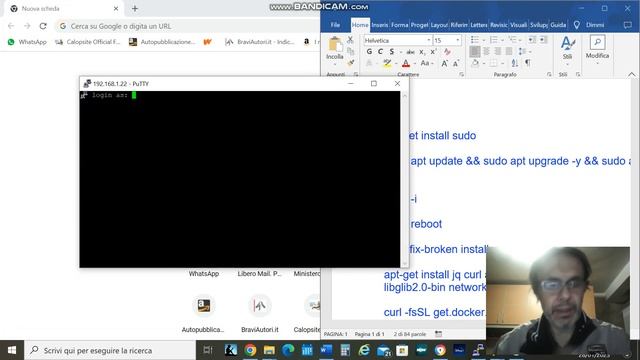Open the Stili styles gallery icon
640x360 pixels.
567,44
